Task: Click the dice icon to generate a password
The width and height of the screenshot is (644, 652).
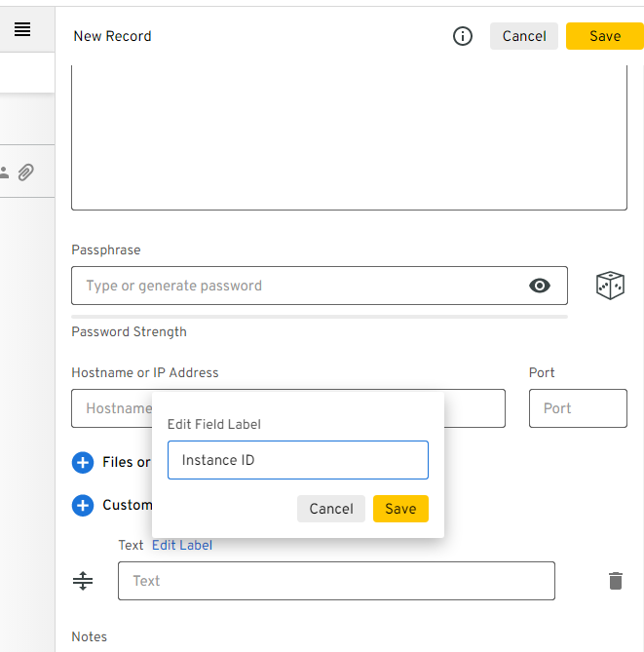Action: pos(610,286)
